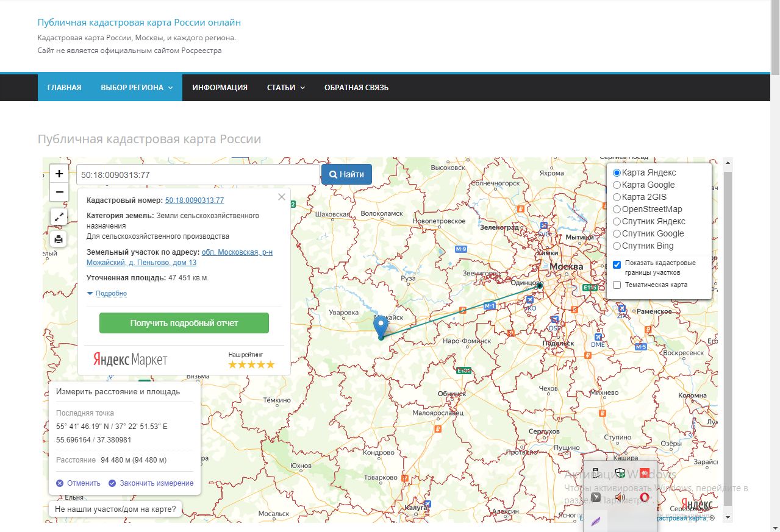Open Статьи dropdown menu
Viewport: 780px width, 532px height.
pyautogui.click(x=285, y=87)
